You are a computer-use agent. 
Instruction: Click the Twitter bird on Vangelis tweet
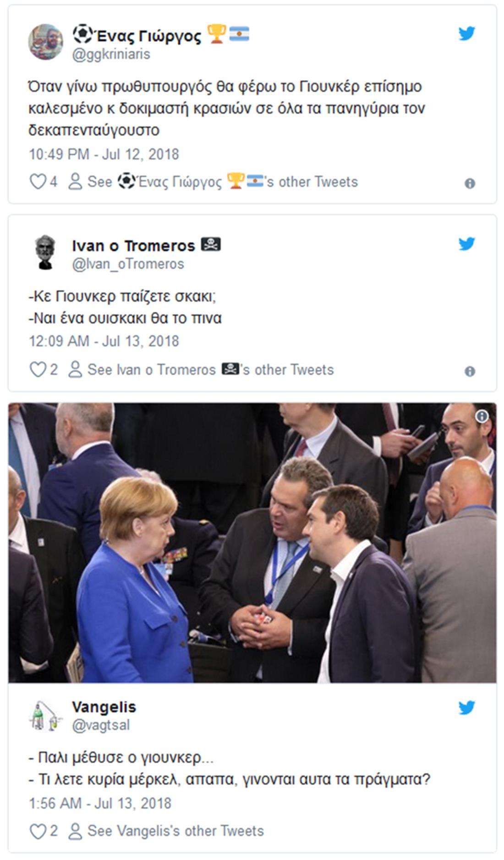click(466, 708)
